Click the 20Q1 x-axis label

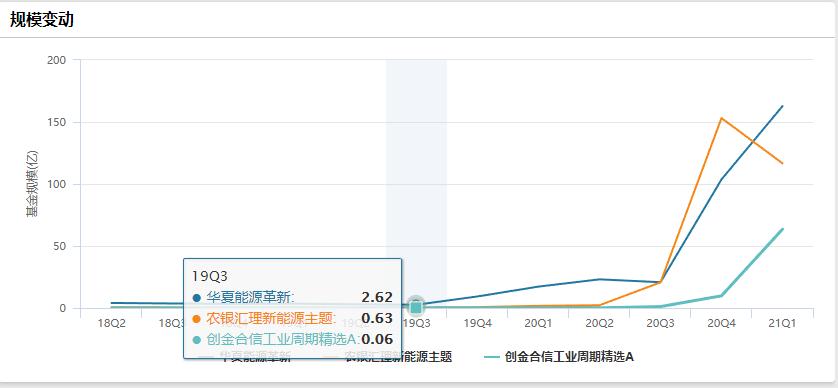(x=538, y=323)
